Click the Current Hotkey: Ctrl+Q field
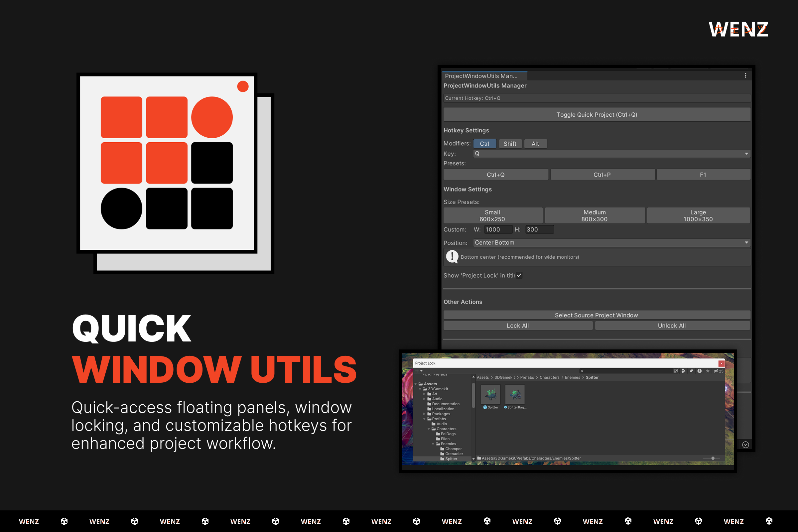Image resolution: width=798 pixels, height=532 pixels. (597, 98)
